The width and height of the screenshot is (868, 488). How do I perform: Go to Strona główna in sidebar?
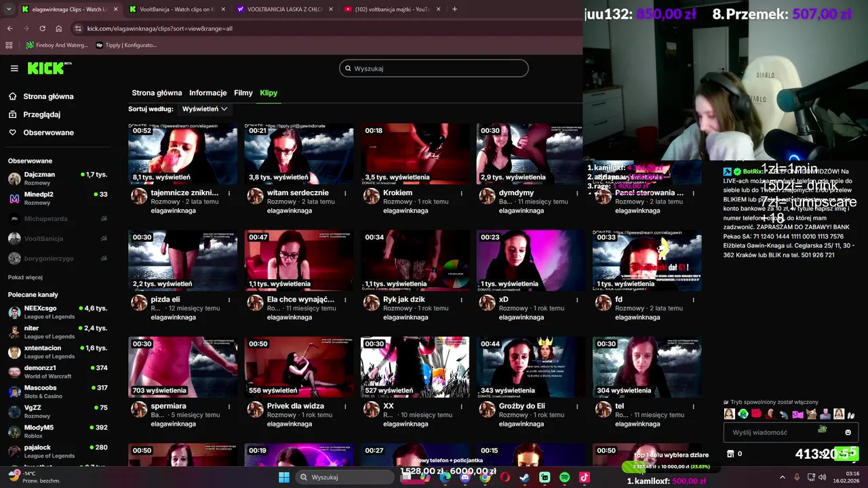41,96
